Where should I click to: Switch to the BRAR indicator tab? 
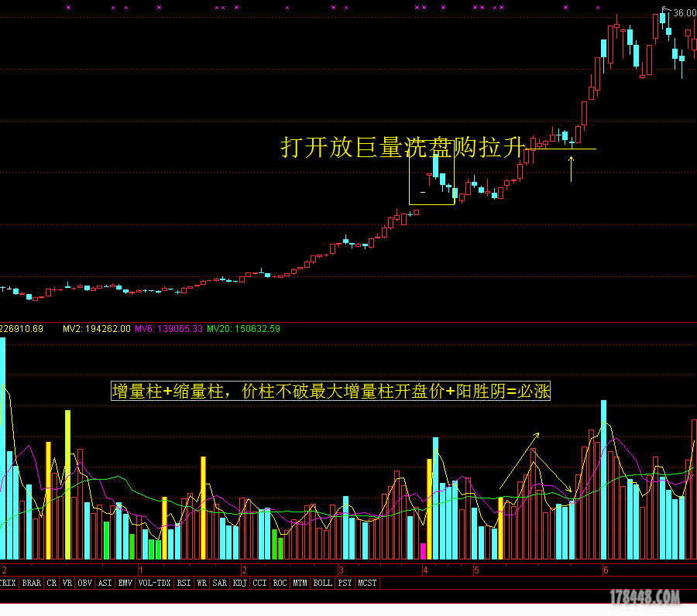[x=32, y=583]
